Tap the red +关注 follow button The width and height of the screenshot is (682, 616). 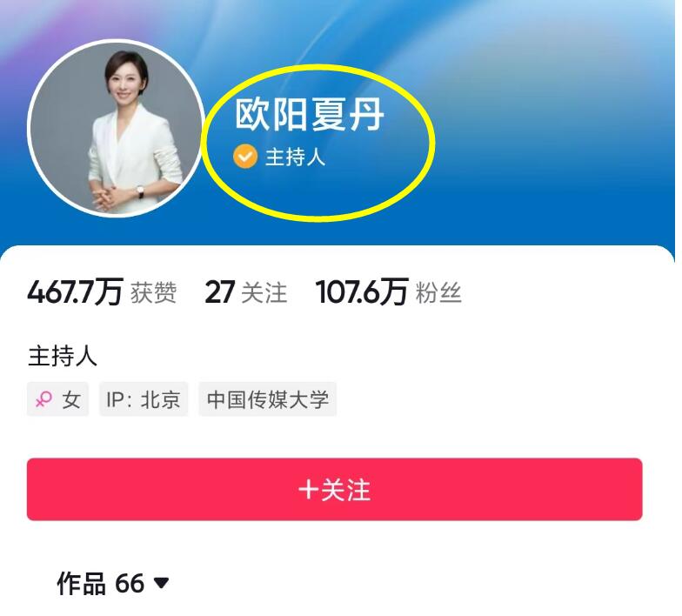[334, 489]
